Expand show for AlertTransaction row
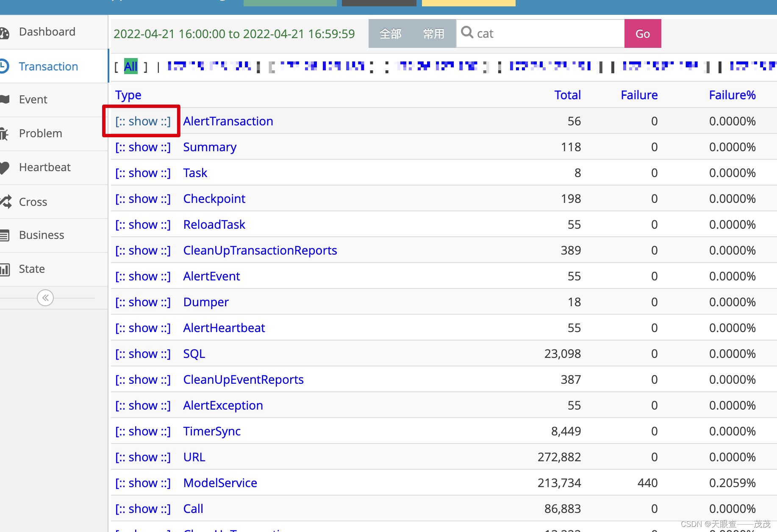The image size is (777, 532). coord(143,121)
